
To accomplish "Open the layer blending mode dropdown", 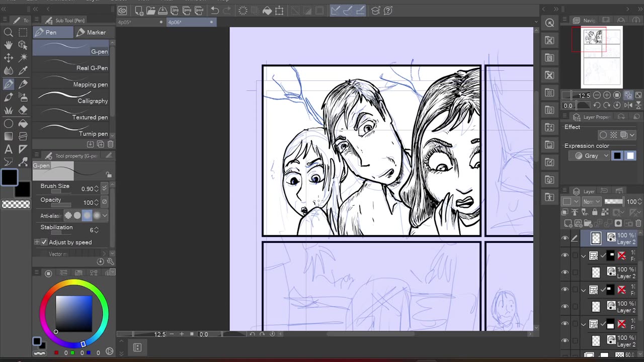I will click(591, 201).
